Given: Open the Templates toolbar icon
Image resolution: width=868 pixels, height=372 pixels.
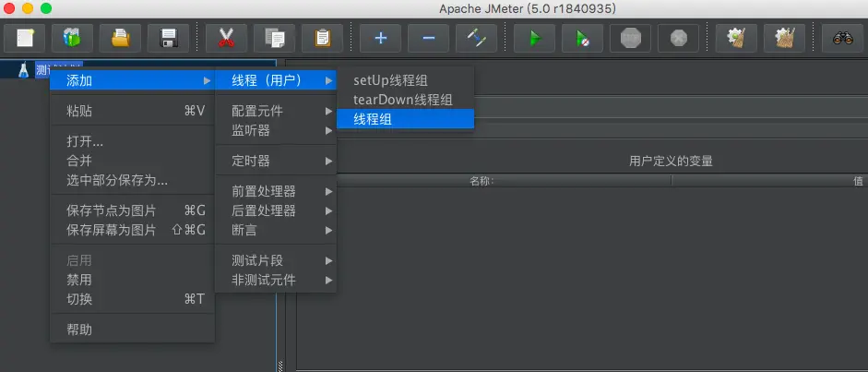Looking at the screenshot, I should coord(73,38).
